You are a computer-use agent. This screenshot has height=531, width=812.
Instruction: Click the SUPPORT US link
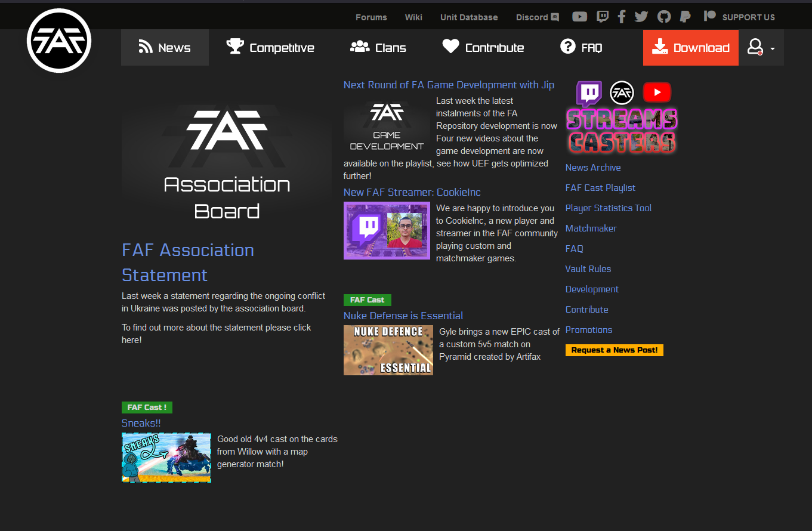(x=748, y=17)
